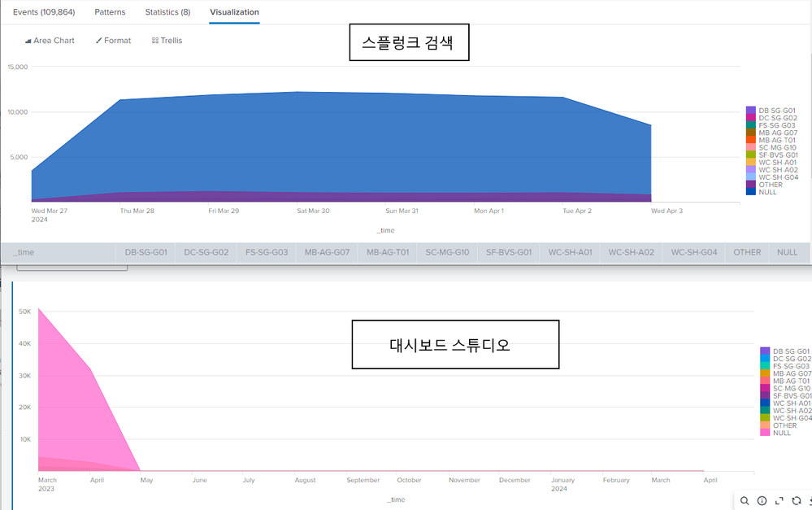Select OTHER label in upper chart legend

771,185
